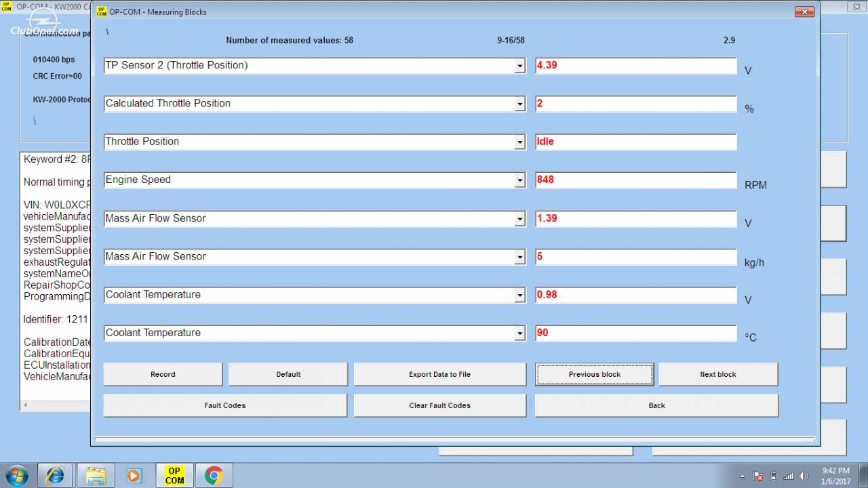The height and width of the screenshot is (488, 868).
Task: Open the Coolant Temperature voltage dropdown
Action: point(520,295)
